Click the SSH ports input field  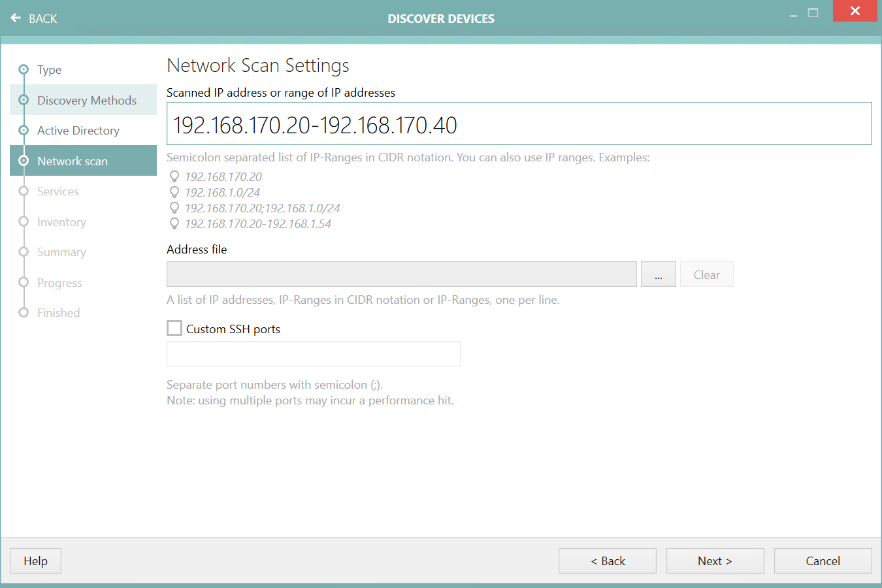[313, 353]
